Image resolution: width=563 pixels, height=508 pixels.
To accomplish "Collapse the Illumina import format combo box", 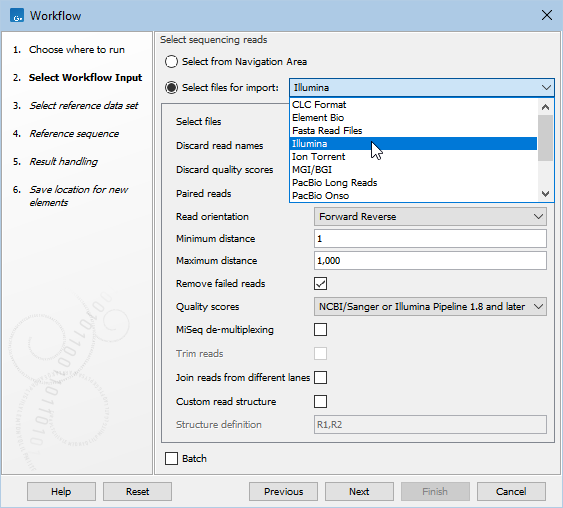I will (x=422, y=87).
